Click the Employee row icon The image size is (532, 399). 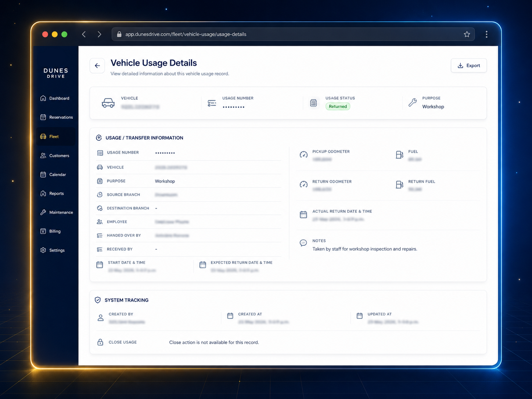100,222
